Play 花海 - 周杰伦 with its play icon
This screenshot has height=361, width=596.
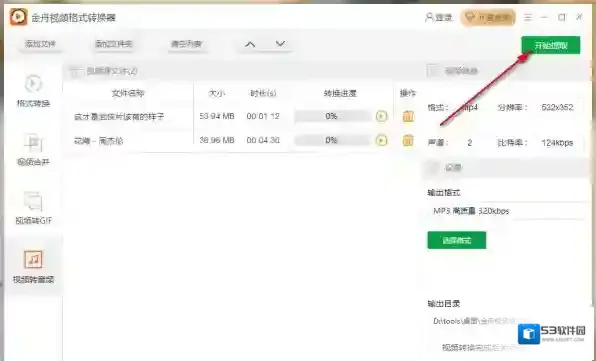[381, 141]
